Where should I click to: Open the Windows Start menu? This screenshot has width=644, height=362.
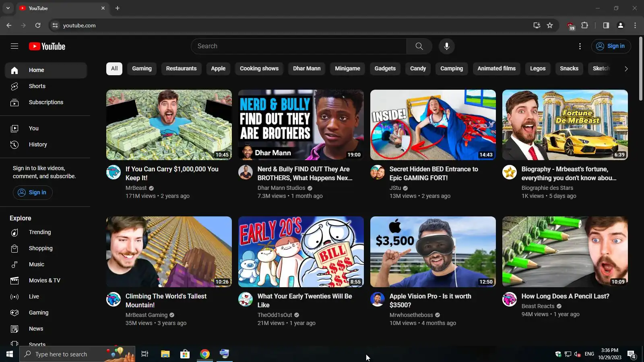pos(10,354)
